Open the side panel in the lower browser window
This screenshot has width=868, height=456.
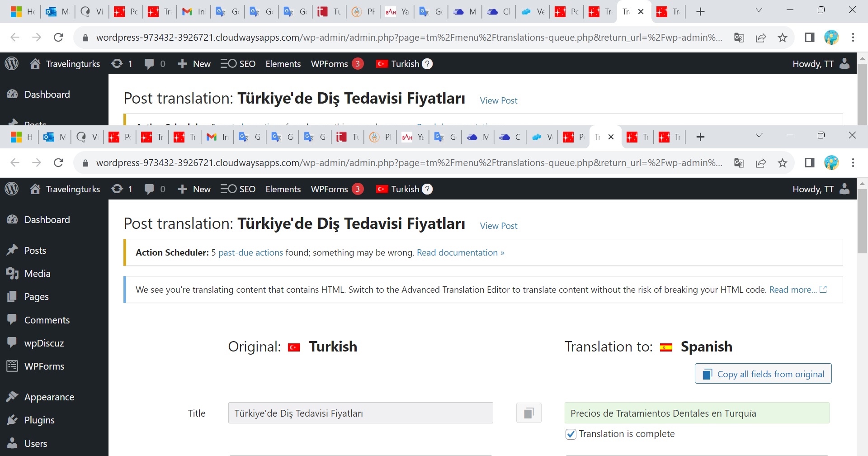pos(810,163)
